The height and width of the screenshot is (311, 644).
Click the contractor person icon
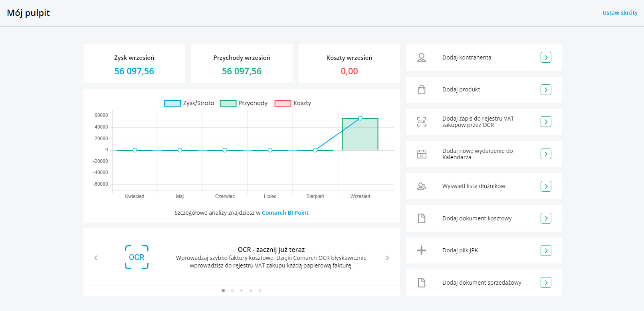pyautogui.click(x=421, y=57)
